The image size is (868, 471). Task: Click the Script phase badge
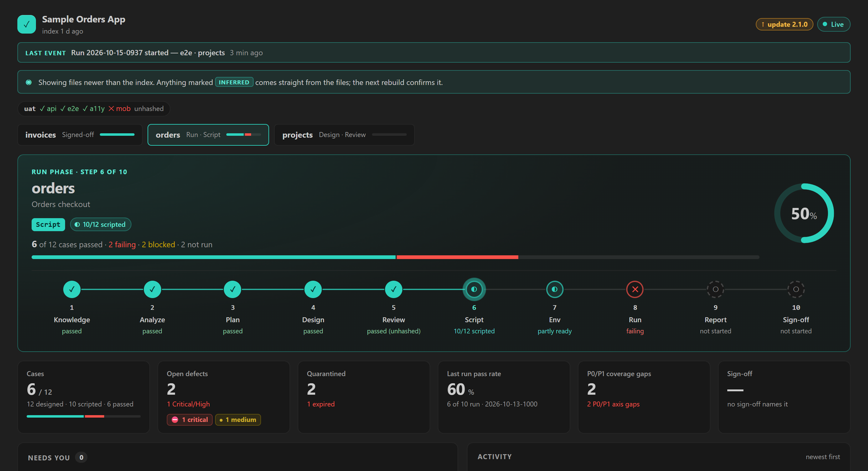tap(48, 224)
